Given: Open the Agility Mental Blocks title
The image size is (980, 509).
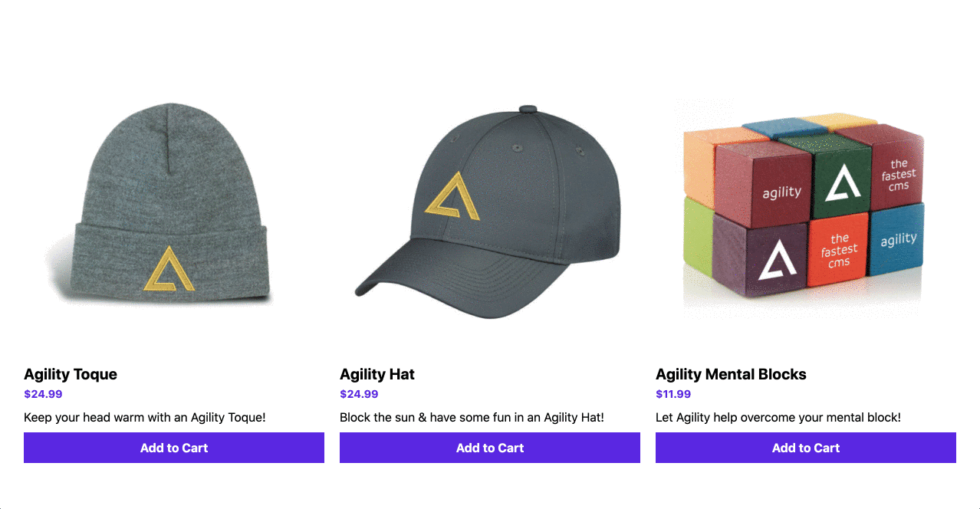Looking at the screenshot, I should pos(731,374).
